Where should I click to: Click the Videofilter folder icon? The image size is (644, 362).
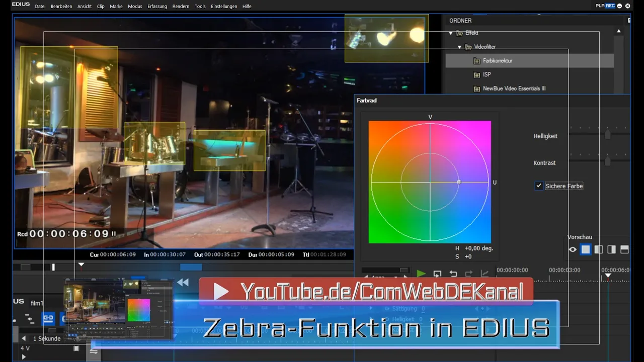tap(468, 47)
